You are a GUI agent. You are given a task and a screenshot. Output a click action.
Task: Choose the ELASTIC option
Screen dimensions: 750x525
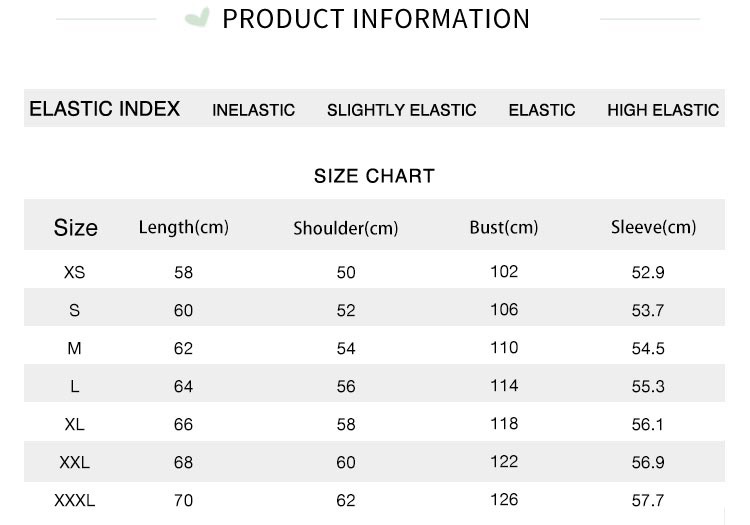[541, 110]
